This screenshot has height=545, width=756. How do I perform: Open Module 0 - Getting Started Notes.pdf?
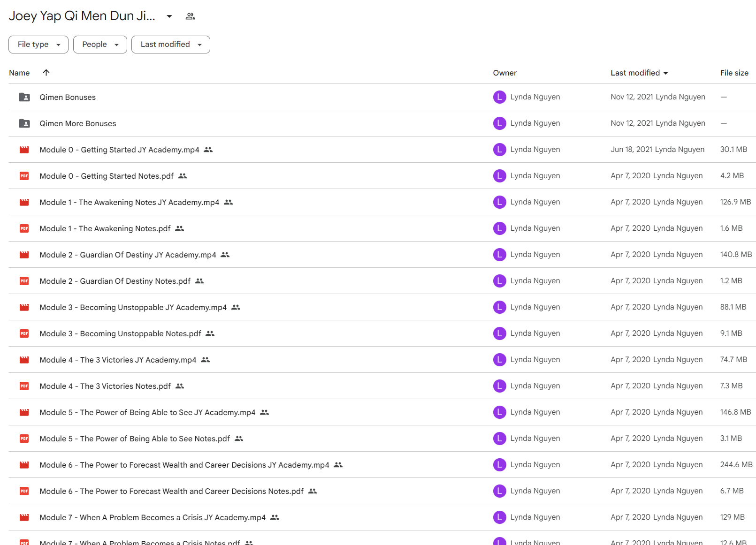coord(107,176)
